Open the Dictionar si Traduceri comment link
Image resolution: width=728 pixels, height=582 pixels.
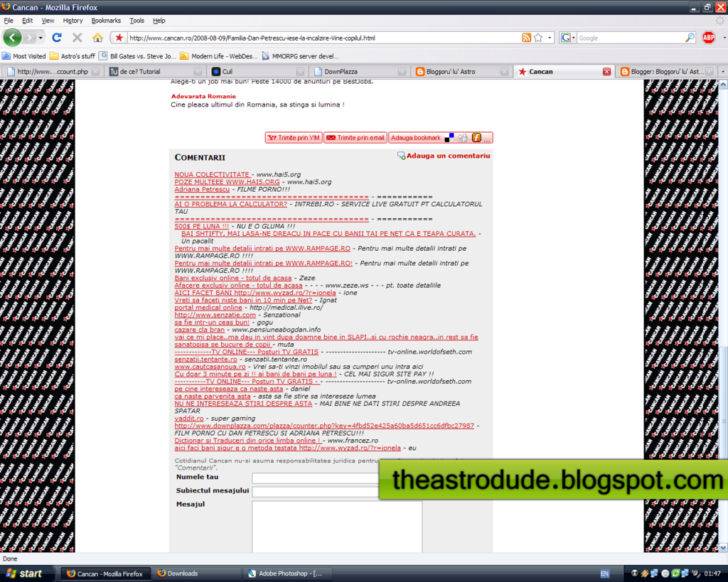click(x=247, y=441)
